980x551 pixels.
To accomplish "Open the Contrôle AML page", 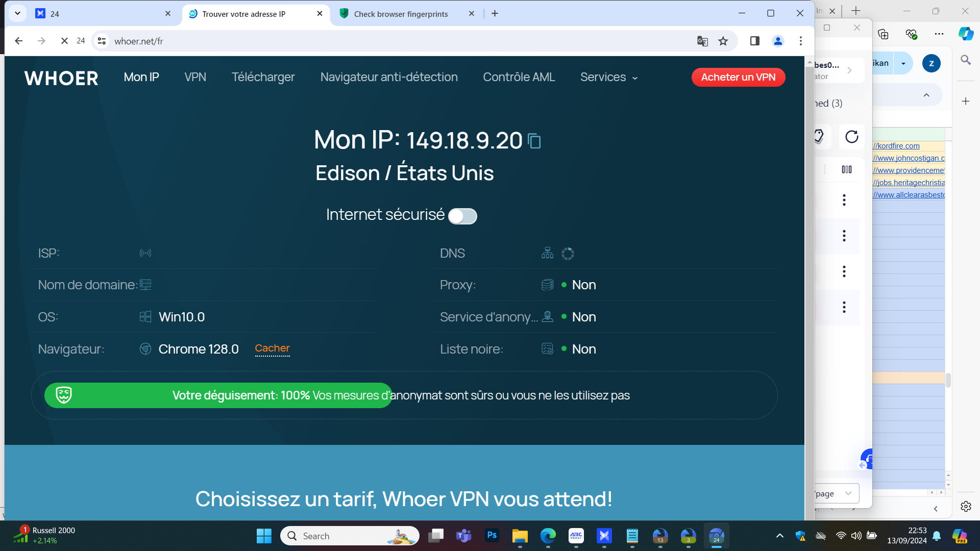I will coord(519,77).
